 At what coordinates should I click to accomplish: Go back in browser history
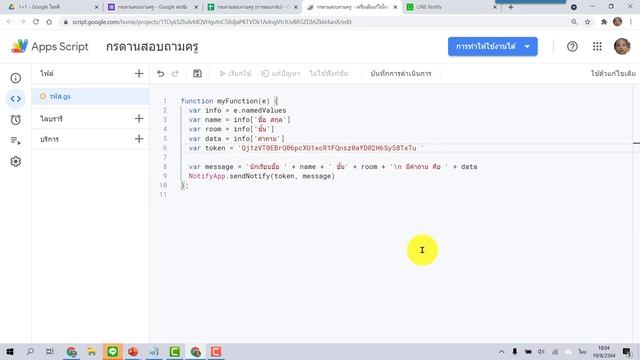click(9, 22)
